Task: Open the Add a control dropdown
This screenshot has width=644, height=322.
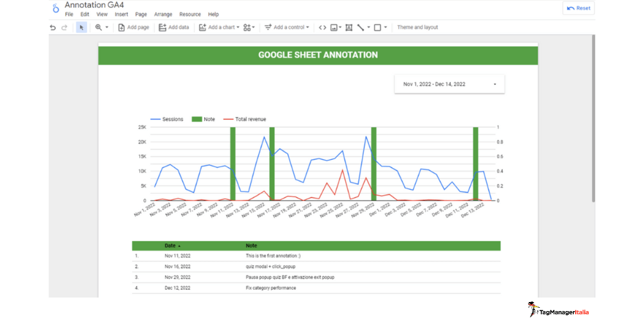Action: coord(287,28)
